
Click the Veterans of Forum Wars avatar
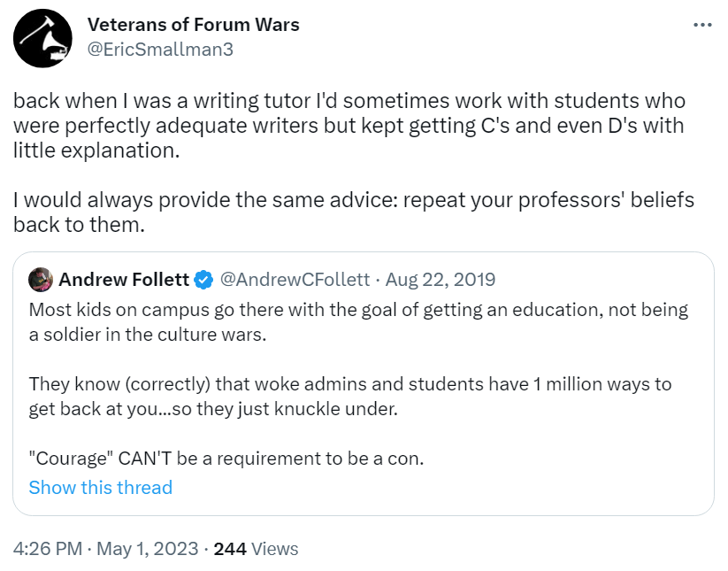pos(42,38)
